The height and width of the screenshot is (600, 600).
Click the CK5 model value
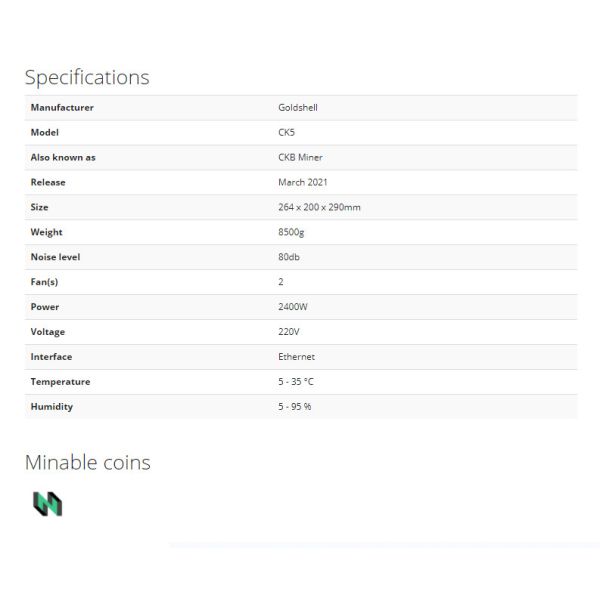click(x=286, y=132)
